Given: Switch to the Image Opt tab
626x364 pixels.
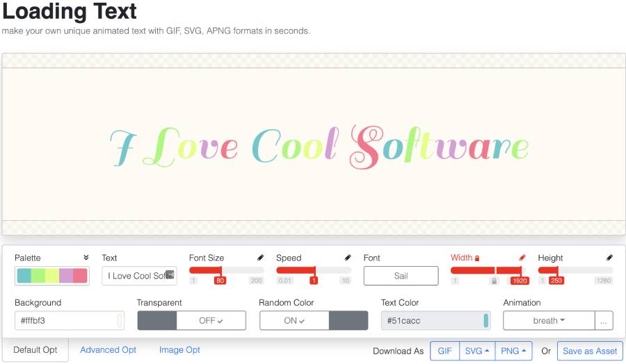Looking at the screenshot, I should coord(179,350).
